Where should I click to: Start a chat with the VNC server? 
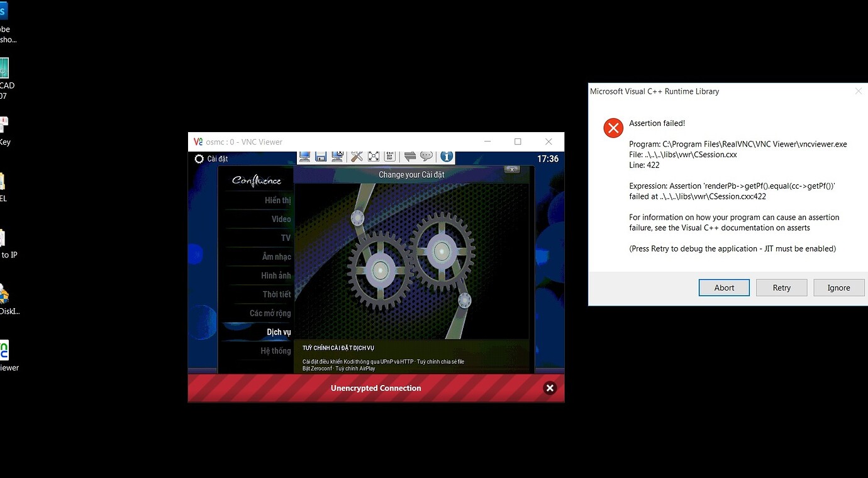[x=426, y=156]
